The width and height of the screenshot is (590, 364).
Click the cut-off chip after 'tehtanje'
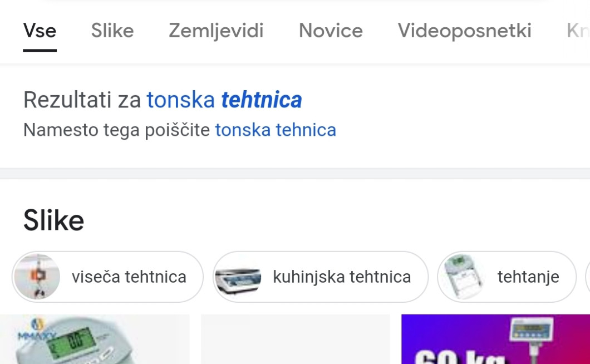pos(587,277)
